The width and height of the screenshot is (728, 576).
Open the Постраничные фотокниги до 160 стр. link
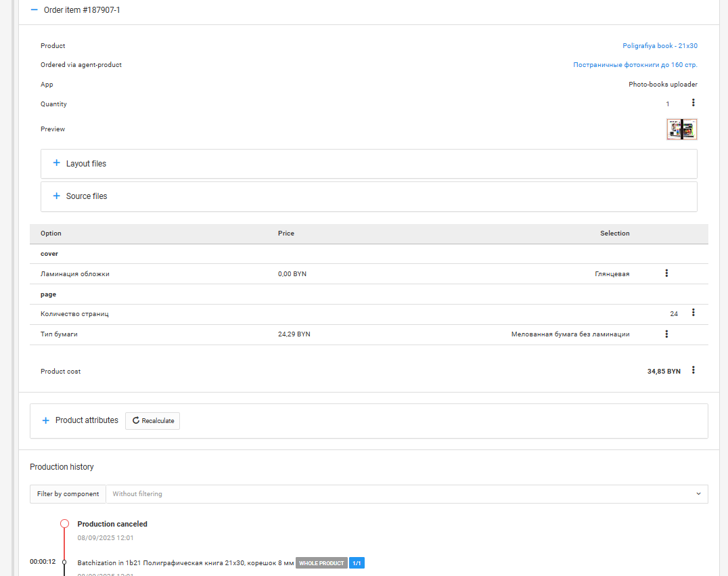[x=635, y=64]
